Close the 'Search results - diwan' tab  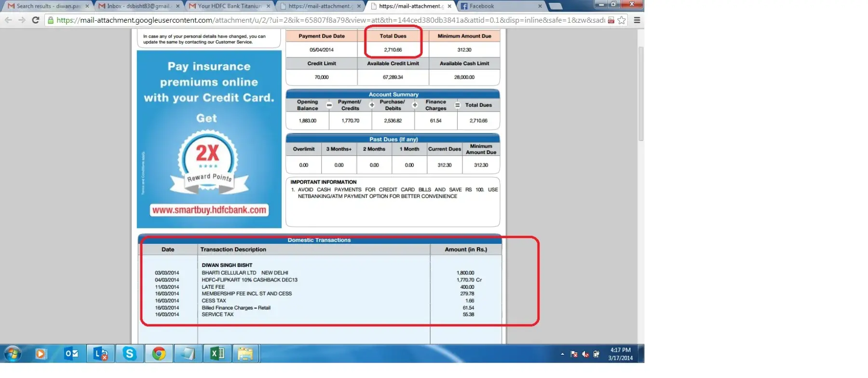(87, 6)
